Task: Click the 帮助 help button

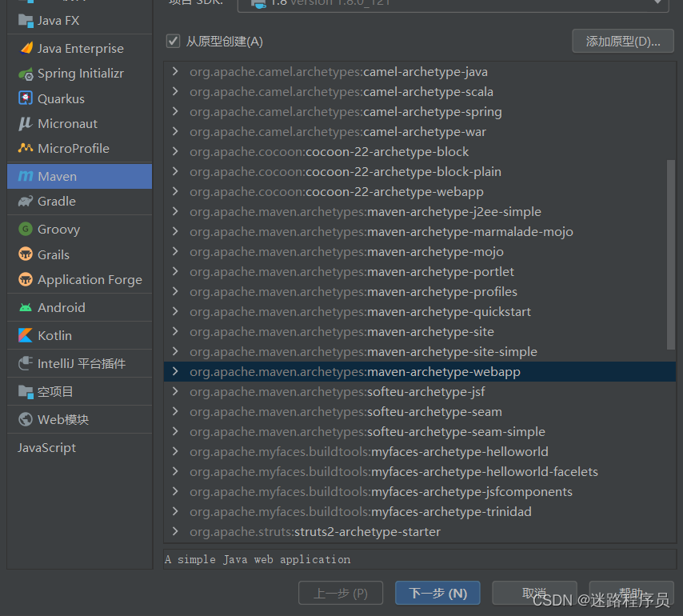Action: (x=631, y=593)
